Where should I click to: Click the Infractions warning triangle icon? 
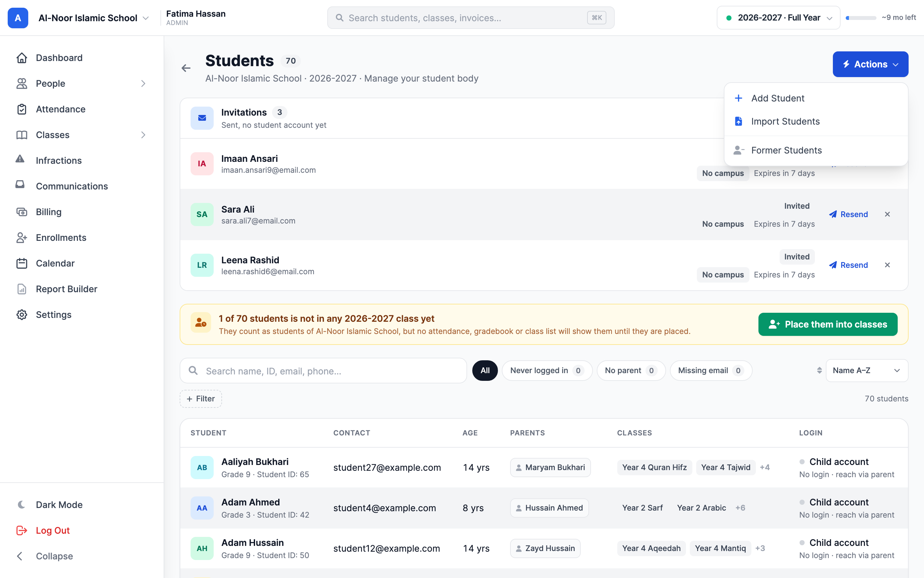coord(20,159)
